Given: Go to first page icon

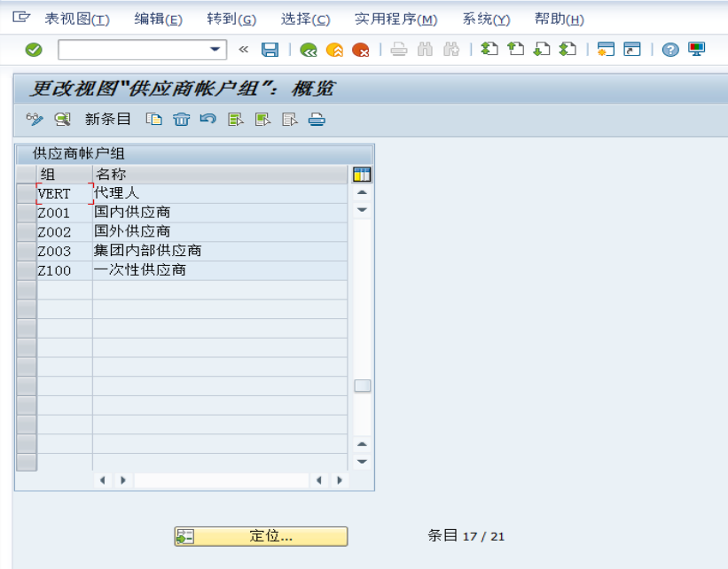Looking at the screenshot, I should pos(489,50).
